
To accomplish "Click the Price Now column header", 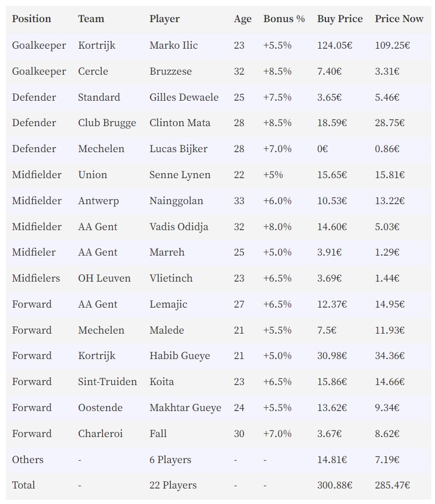I will click(x=399, y=19).
